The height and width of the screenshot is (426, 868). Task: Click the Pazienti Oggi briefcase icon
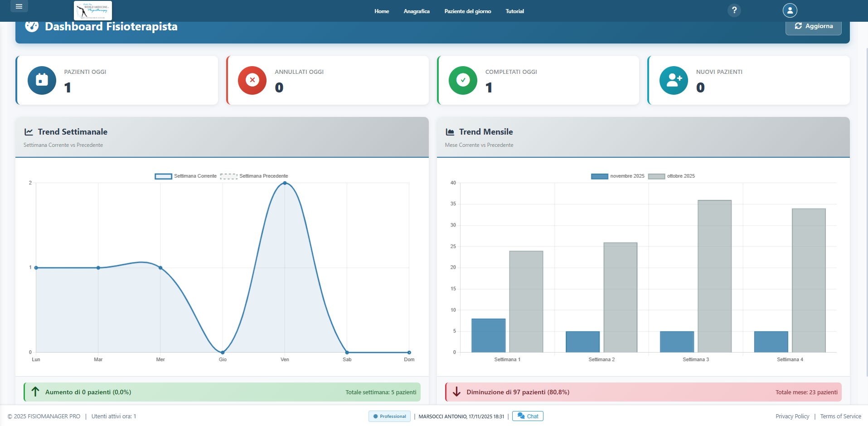pyautogui.click(x=42, y=80)
